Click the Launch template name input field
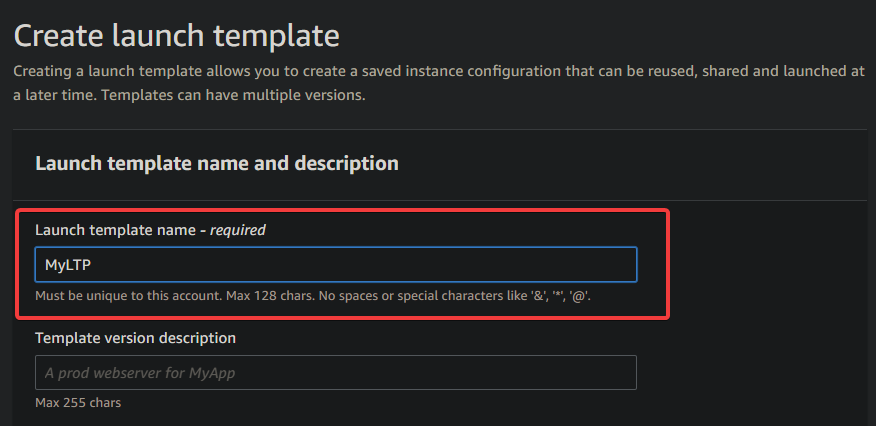This screenshot has height=426, width=876. [x=336, y=265]
